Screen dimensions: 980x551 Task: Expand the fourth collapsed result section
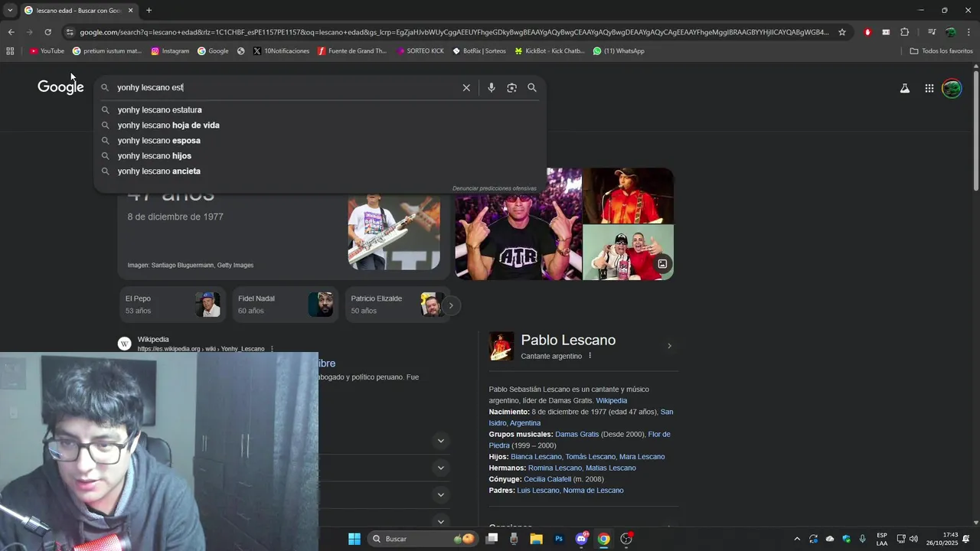440,521
